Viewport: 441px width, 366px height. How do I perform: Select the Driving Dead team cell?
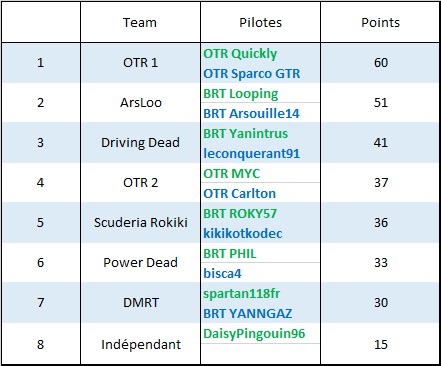pos(140,143)
